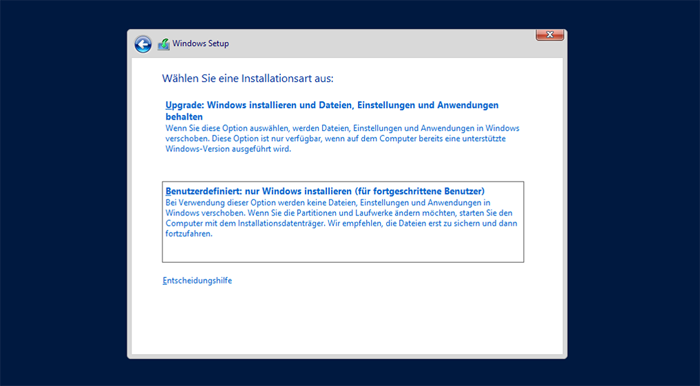Click the Windows Setup title icon
Screen dimensions: 700x386
pyautogui.click(x=164, y=44)
